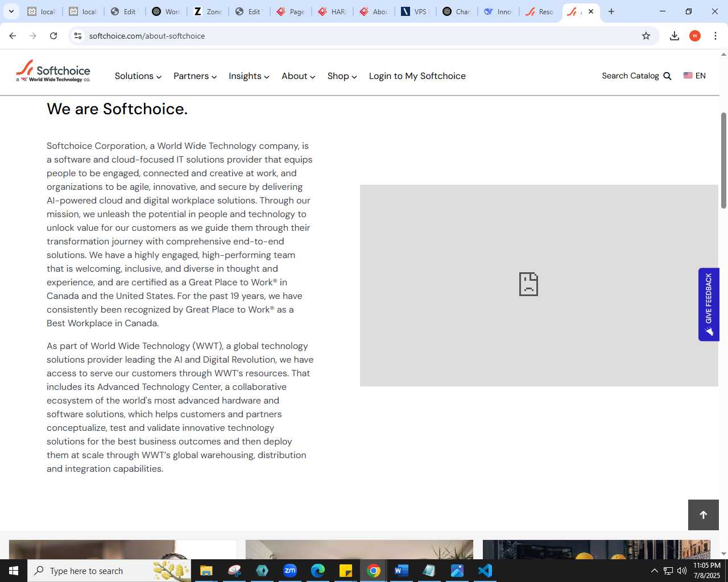This screenshot has width=728, height=582.
Task: Close the active Softchoice tab
Action: coord(591,11)
